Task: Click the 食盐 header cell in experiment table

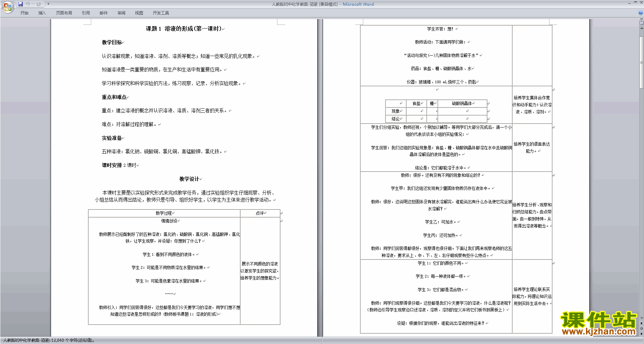Action: pyautogui.click(x=416, y=104)
